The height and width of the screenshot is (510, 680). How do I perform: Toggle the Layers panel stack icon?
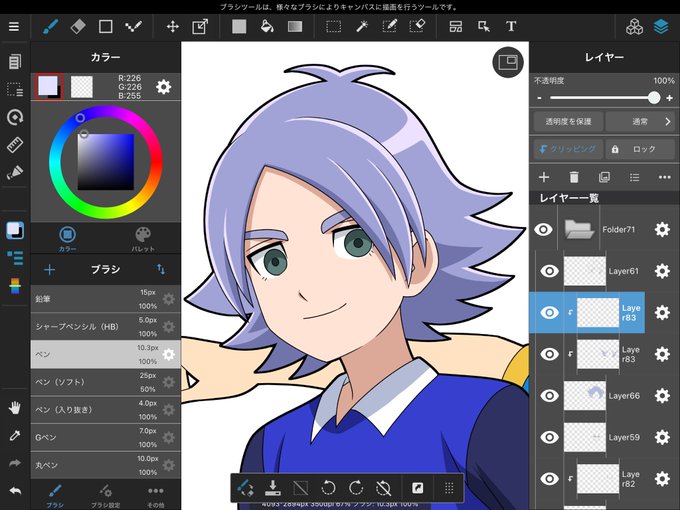[661, 26]
